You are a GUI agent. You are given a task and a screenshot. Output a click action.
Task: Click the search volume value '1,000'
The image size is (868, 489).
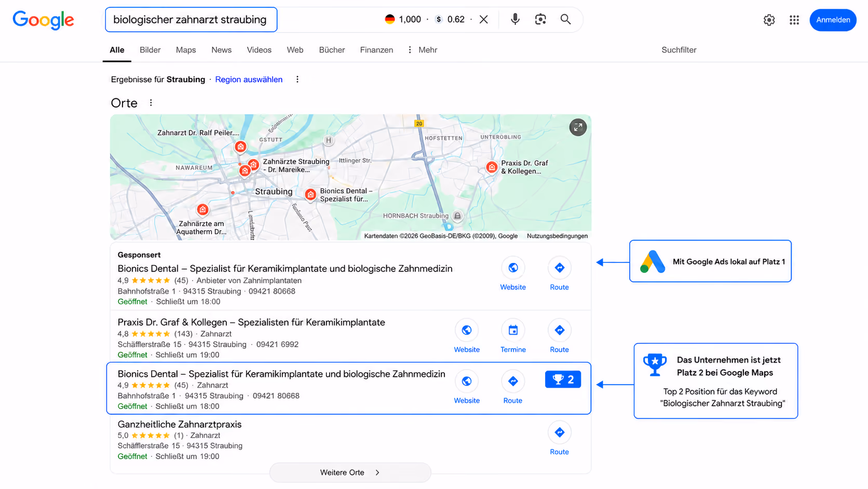[x=410, y=20]
